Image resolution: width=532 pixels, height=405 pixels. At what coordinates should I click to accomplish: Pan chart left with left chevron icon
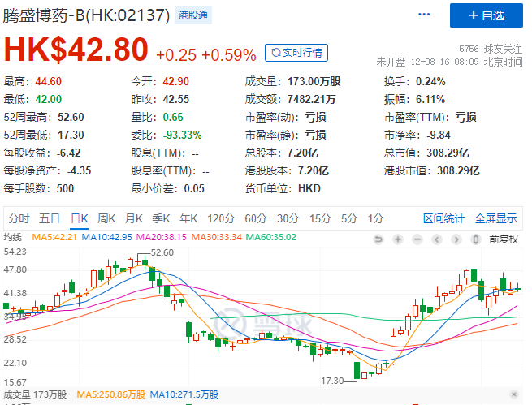(437, 239)
